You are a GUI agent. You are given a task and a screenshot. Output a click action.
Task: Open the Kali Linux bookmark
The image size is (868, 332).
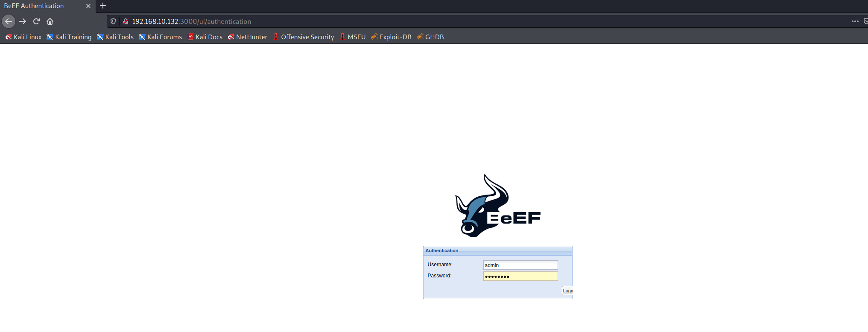pos(23,37)
